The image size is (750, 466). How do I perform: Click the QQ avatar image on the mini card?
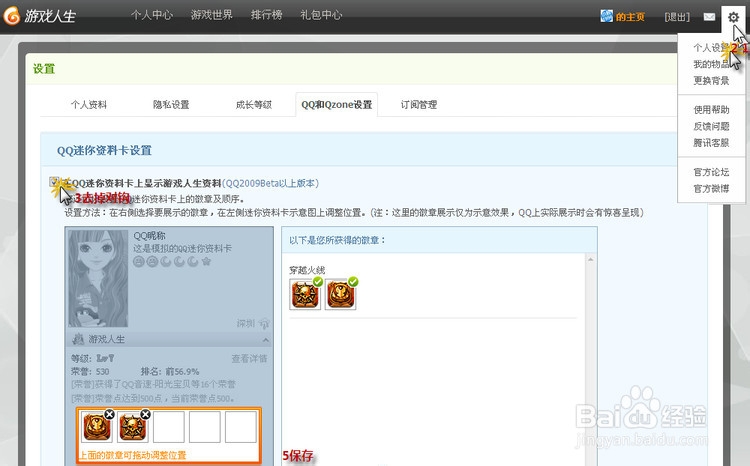(x=98, y=278)
